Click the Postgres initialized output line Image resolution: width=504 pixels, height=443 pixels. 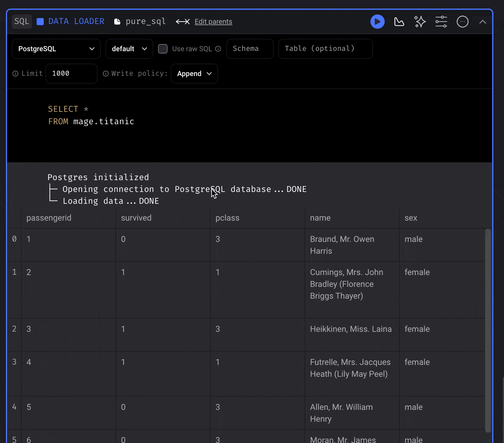point(98,177)
